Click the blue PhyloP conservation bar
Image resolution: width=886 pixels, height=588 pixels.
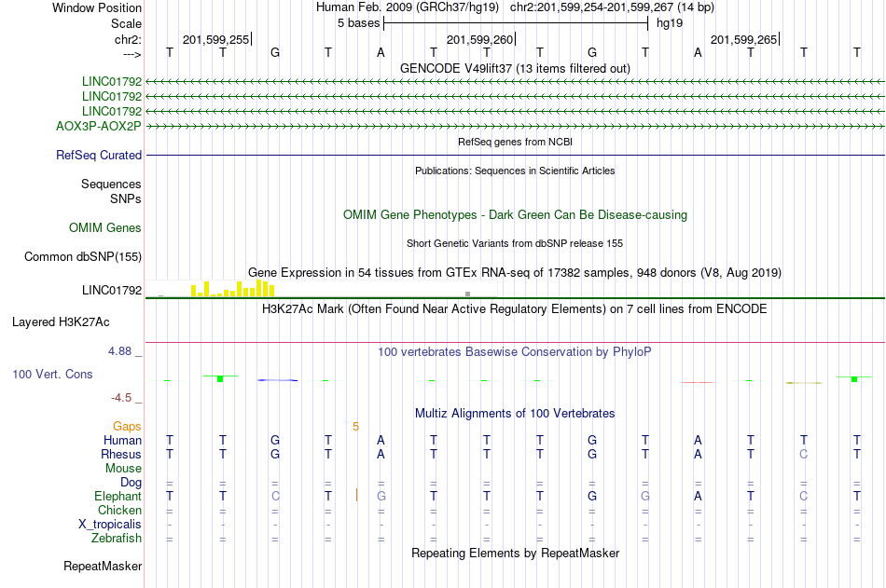pos(277,380)
